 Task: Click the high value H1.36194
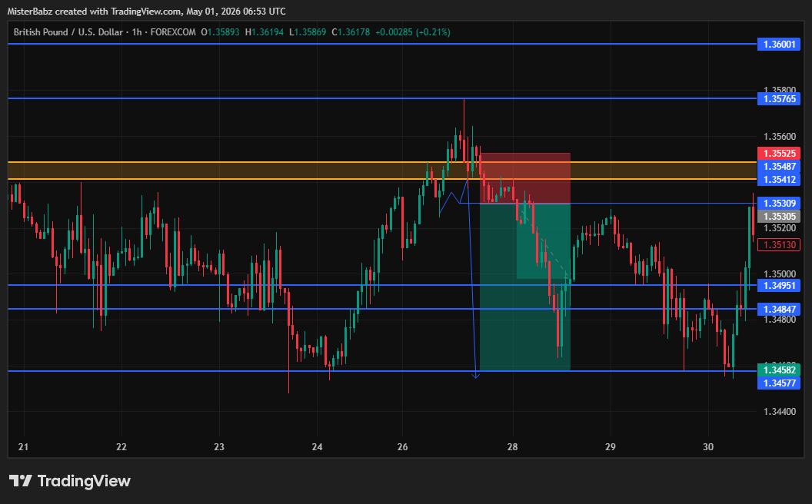(x=264, y=32)
